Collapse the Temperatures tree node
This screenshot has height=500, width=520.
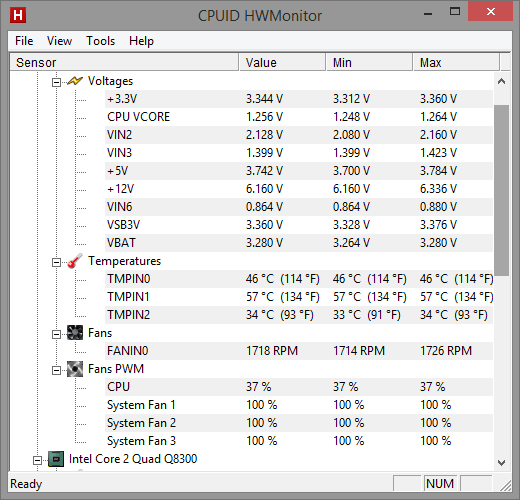click(x=57, y=262)
